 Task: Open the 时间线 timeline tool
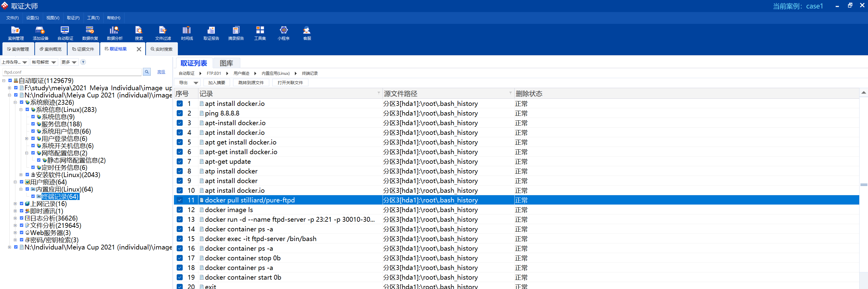coord(187,33)
